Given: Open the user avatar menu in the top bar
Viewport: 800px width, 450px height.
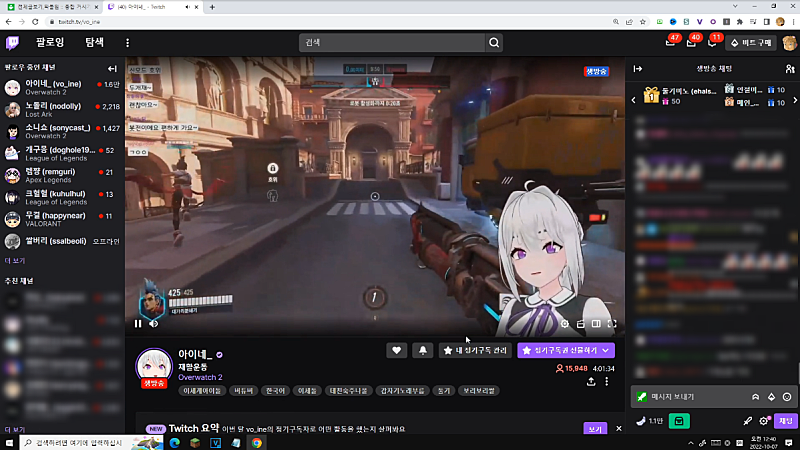Looking at the screenshot, I should (x=789, y=43).
